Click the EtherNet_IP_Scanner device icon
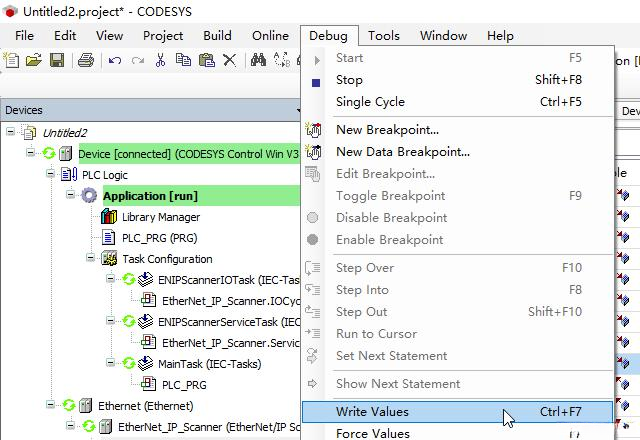 coord(105,427)
